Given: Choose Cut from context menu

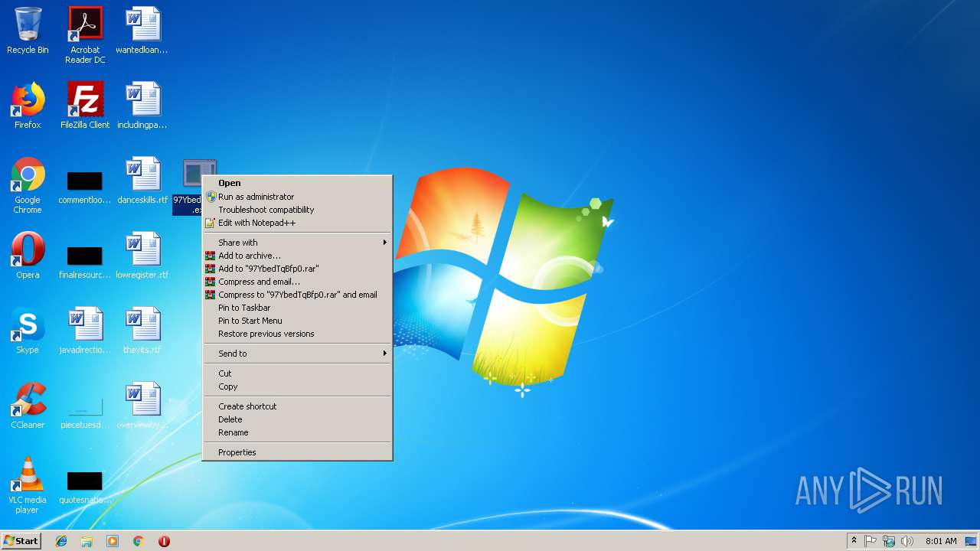Looking at the screenshot, I should (297, 373).
